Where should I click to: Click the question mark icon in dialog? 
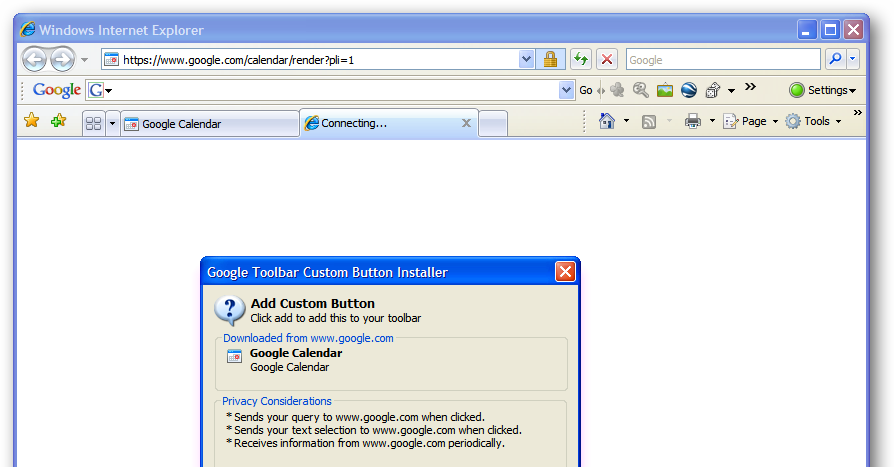pos(229,310)
